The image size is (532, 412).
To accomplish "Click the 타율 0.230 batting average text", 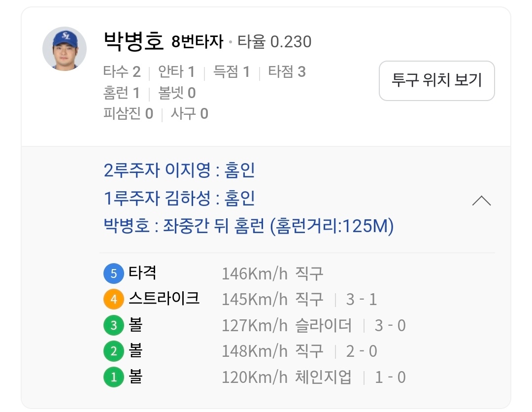I will click(274, 42).
